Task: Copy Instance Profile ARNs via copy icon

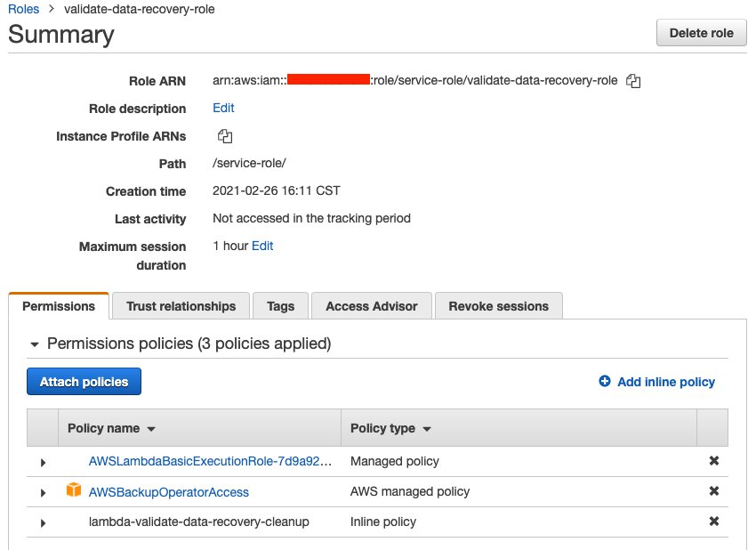Action: point(224,136)
